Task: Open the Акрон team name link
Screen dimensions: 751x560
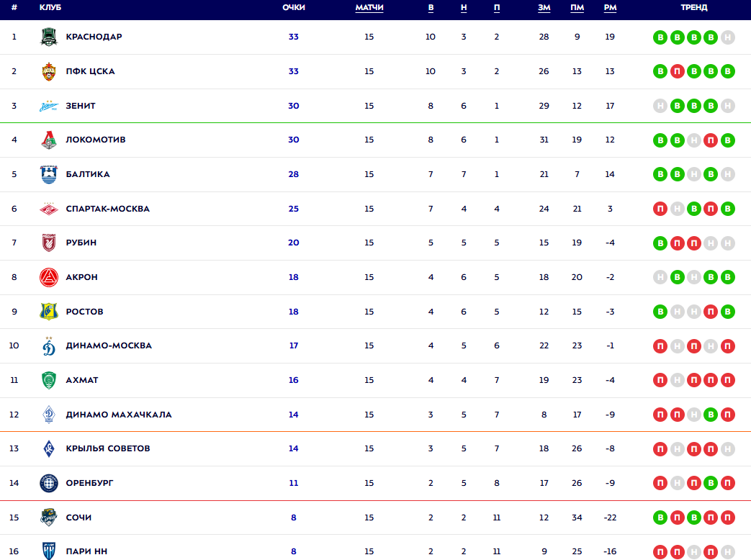Action: pos(81,277)
